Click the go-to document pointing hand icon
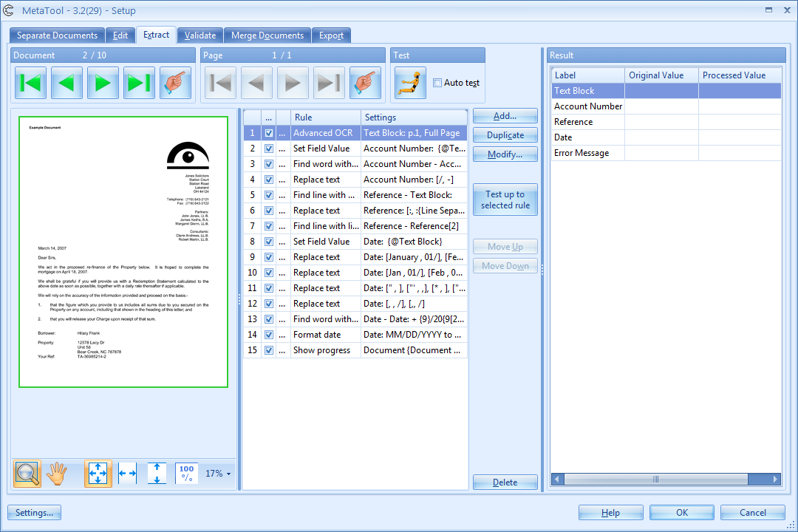Screen dimensions: 798x532 pyautogui.click(x=176, y=83)
